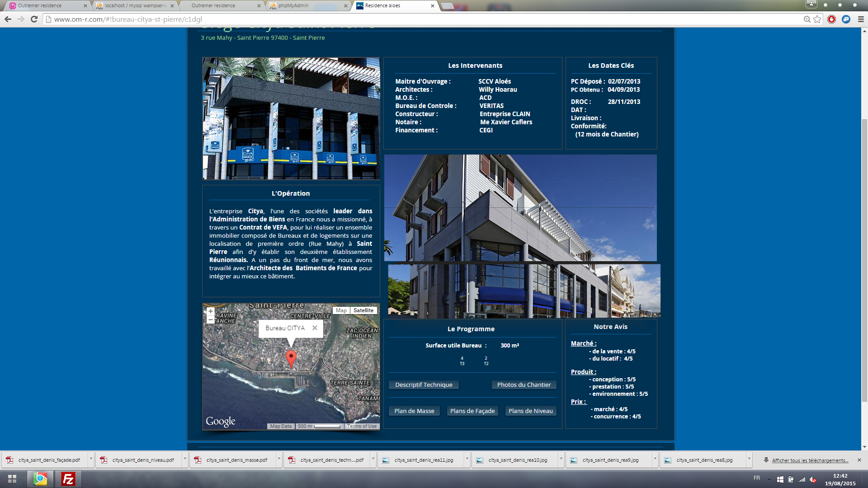Viewport: 868px width, 488px height.
Task: Open Descriptif Technique button
Action: click(424, 385)
